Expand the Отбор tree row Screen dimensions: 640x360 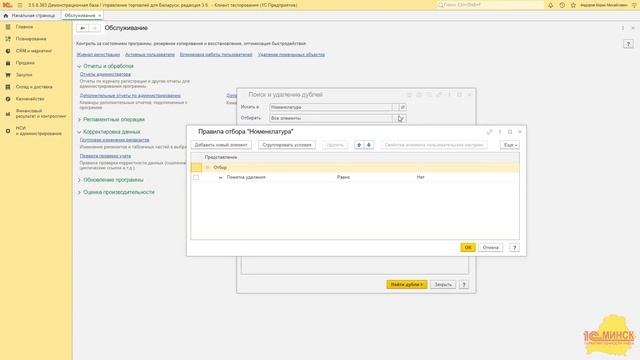207,168
